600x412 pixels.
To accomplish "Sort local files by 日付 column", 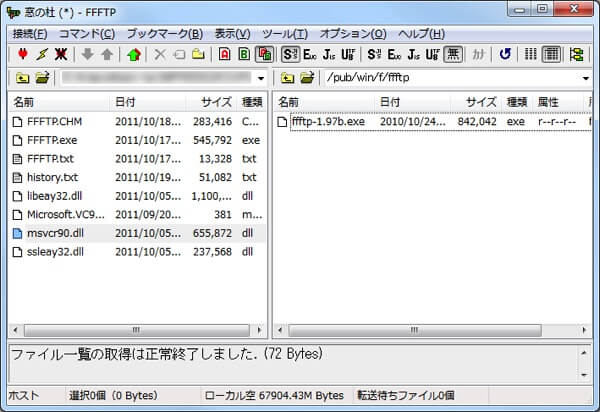I will click(x=148, y=102).
